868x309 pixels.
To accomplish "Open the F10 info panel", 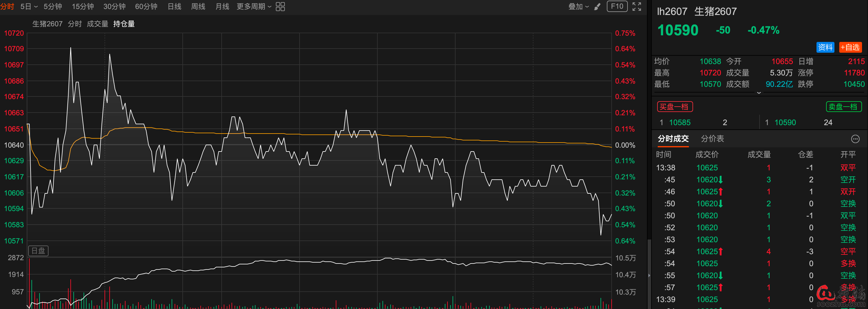I will pyautogui.click(x=617, y=6).
